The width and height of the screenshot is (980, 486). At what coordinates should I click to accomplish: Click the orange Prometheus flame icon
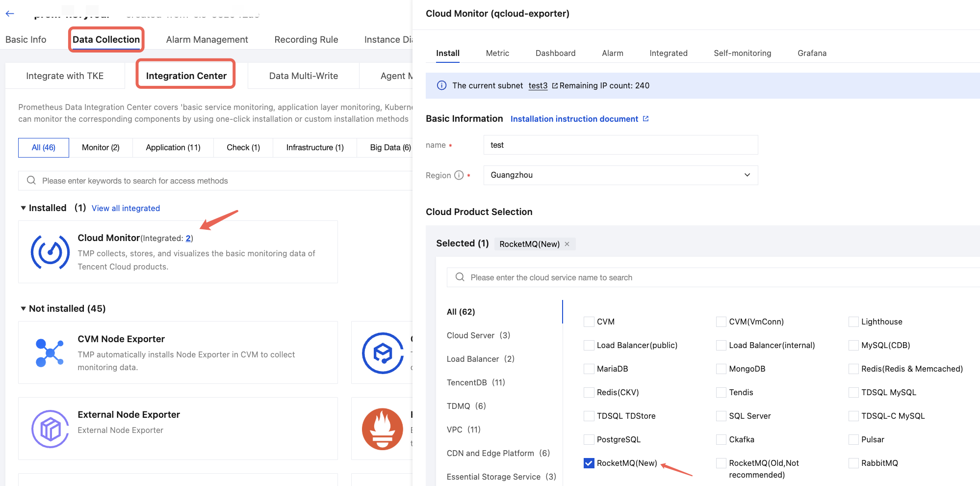[x=382, y=429]
